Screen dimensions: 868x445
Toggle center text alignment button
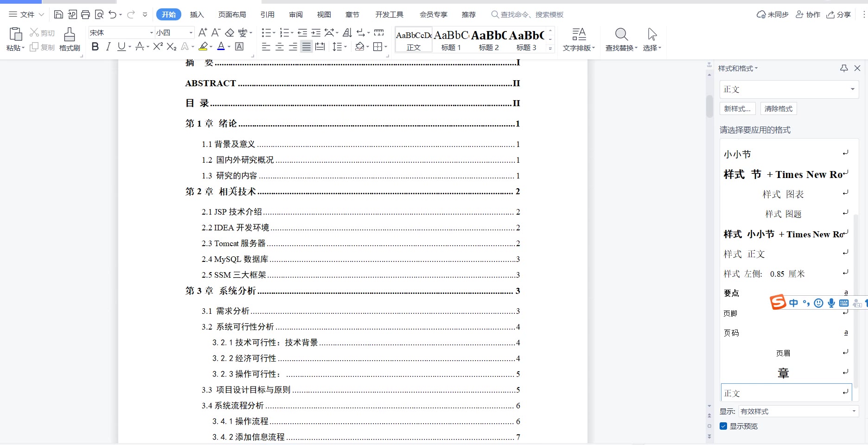tap(280, 46)
